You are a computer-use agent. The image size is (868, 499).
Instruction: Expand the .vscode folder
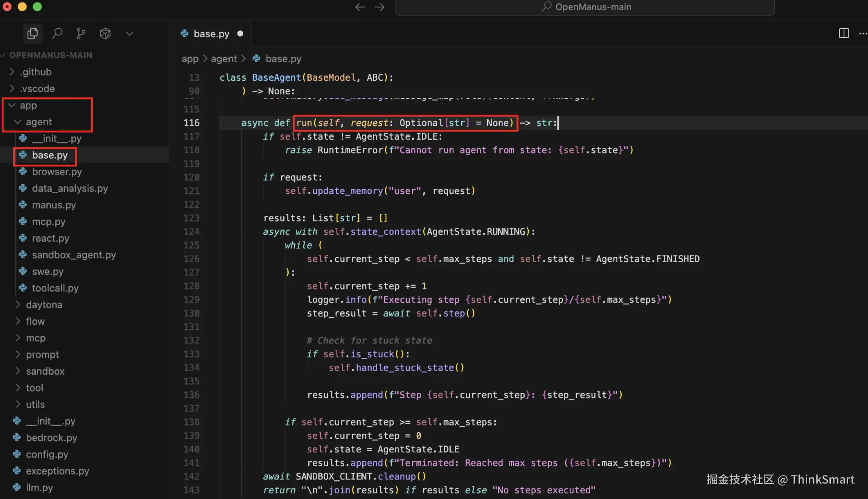click(38, 89)
